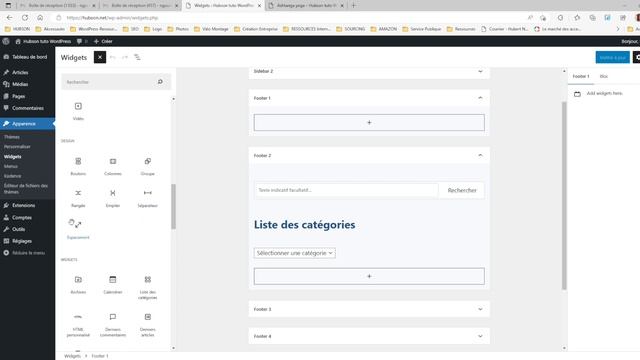640x360 pixels.
Task: Switch to the Footer 1 settings tab
Action: (581, 76)
